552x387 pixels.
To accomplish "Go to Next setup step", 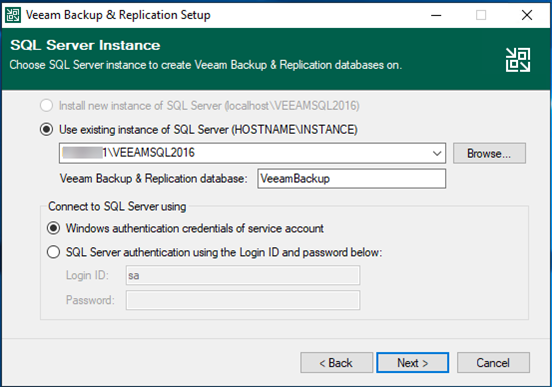I will [x=413, y=363].
